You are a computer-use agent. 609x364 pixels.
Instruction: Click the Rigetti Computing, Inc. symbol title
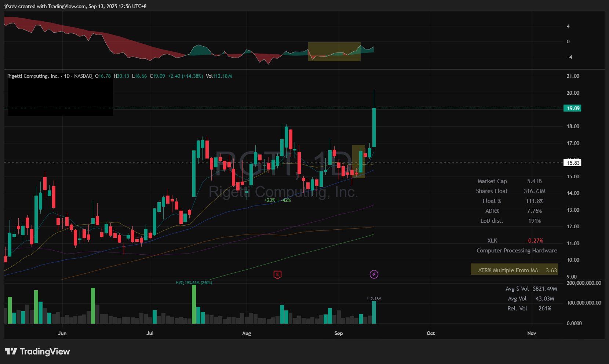pyautogui.click(x=33, y=76)
